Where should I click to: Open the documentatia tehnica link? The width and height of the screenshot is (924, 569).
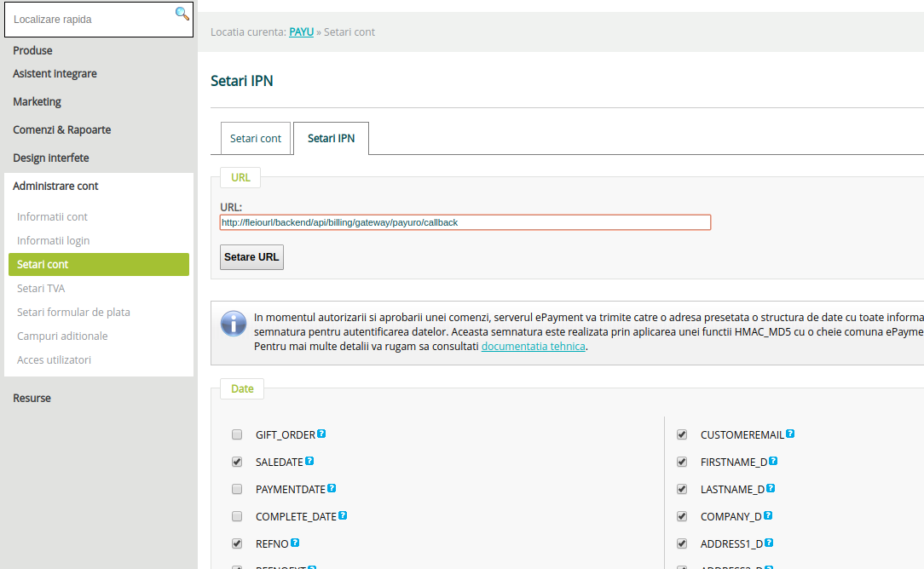533,347
